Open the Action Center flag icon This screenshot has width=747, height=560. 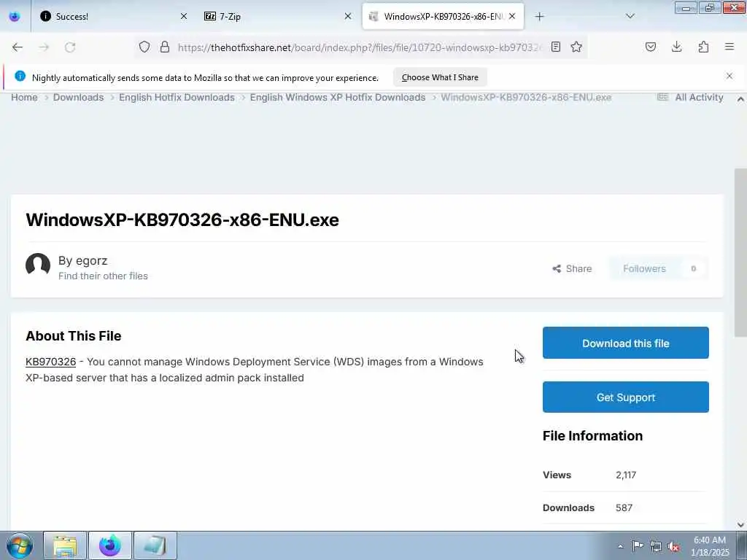pyautogui.click(x=638, y=546)
